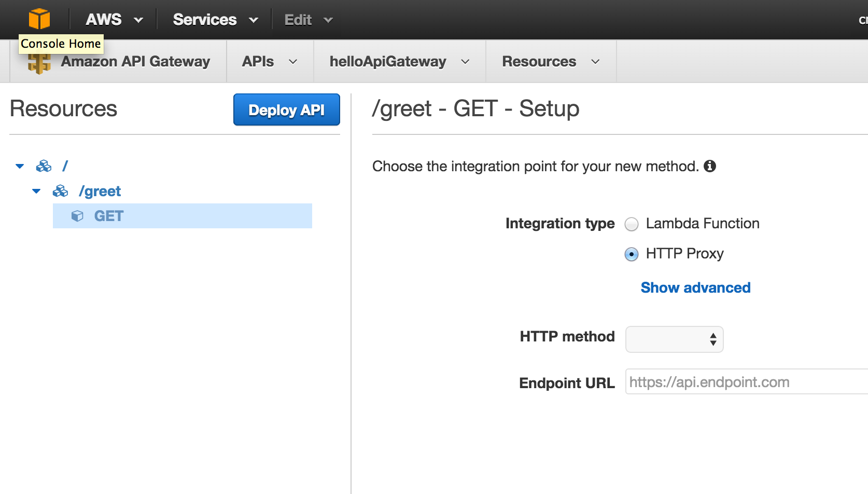The width and height of the screenshot is (868, 494).
Task: Open the helloApiGateway dropdown
Action: click(400, 61)
